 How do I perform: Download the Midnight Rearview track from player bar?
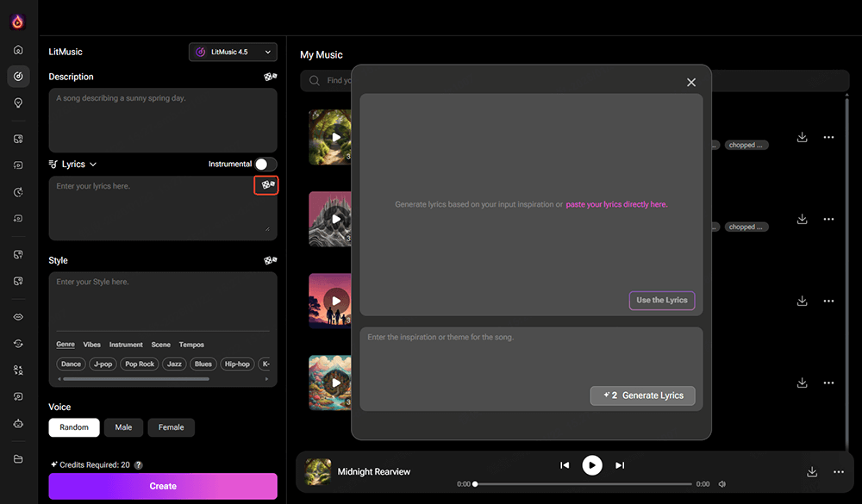click(812, 472)
